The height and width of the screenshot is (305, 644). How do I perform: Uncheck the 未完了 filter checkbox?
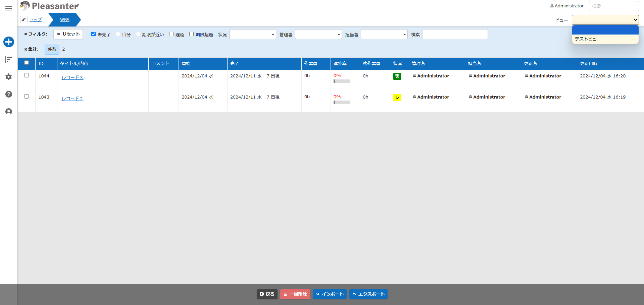coord(93,34)
